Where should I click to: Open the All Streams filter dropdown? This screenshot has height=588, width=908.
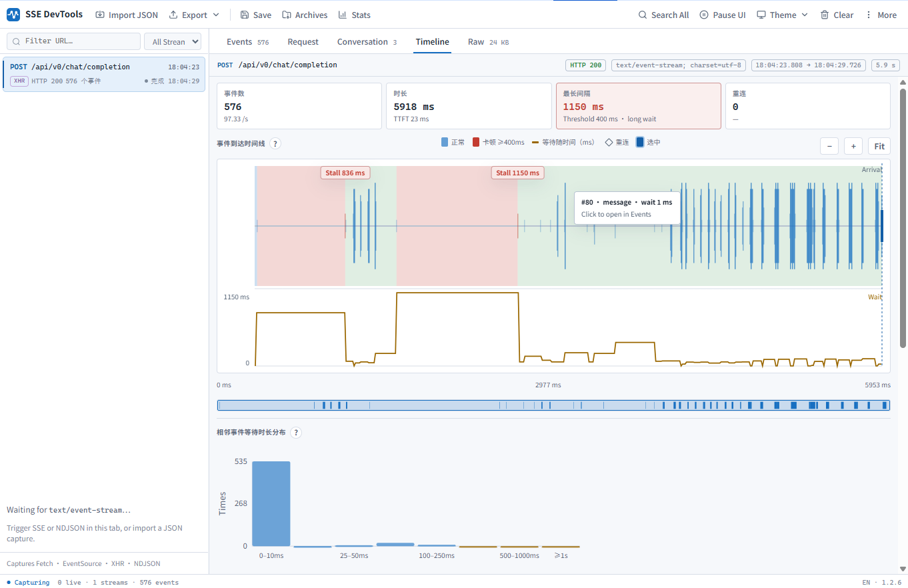pyautogui.click(x=173, y=41)
